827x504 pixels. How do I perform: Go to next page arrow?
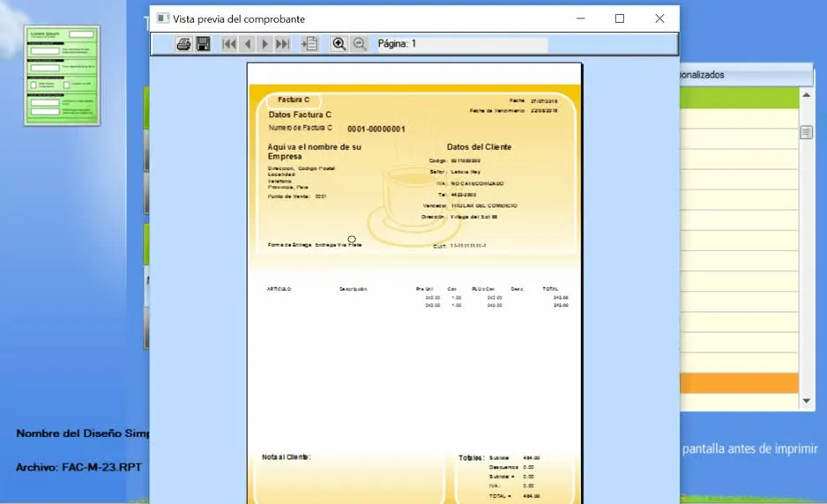coord(264,44)
